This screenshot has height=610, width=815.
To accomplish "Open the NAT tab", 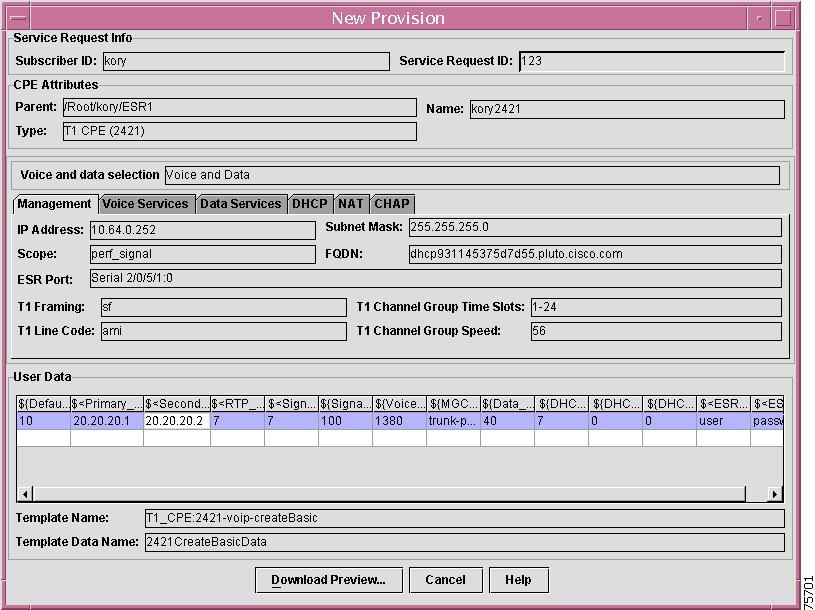I will (x=351, y=203).
